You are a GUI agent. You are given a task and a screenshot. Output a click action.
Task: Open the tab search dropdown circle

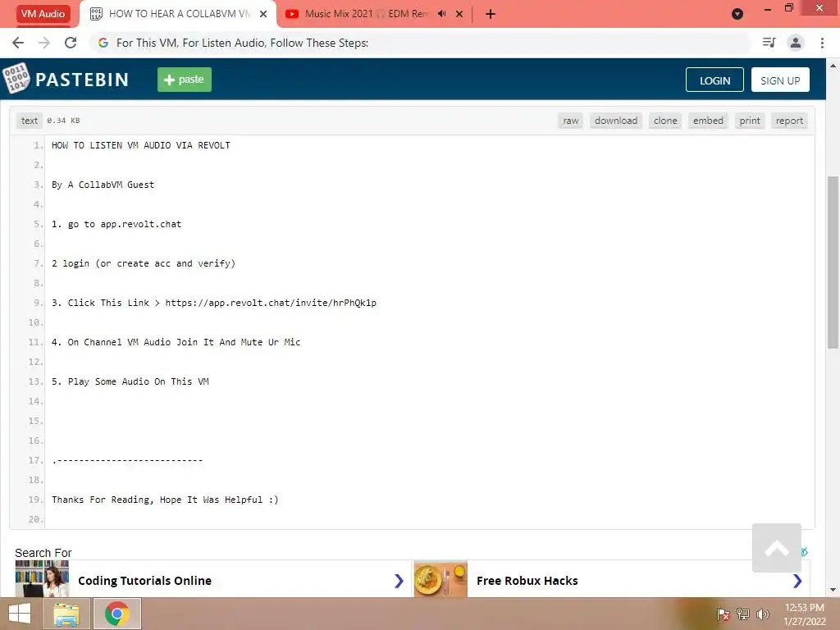point(737,14)
